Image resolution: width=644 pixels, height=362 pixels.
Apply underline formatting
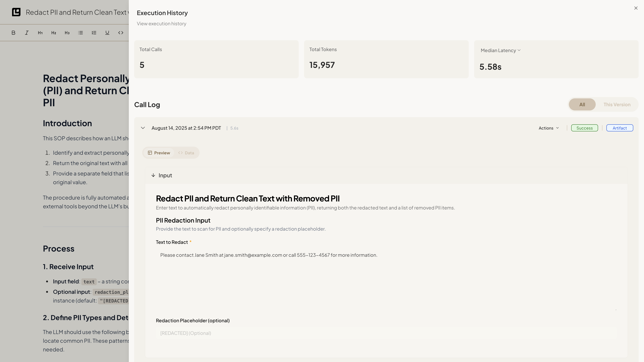point(107,33)
